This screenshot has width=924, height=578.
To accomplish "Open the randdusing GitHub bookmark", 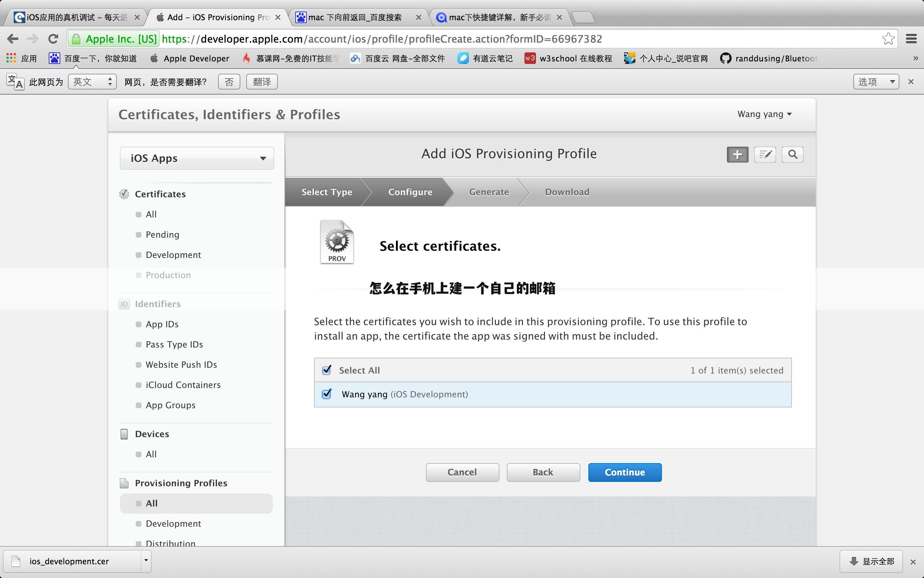I will tap(768, 59).
